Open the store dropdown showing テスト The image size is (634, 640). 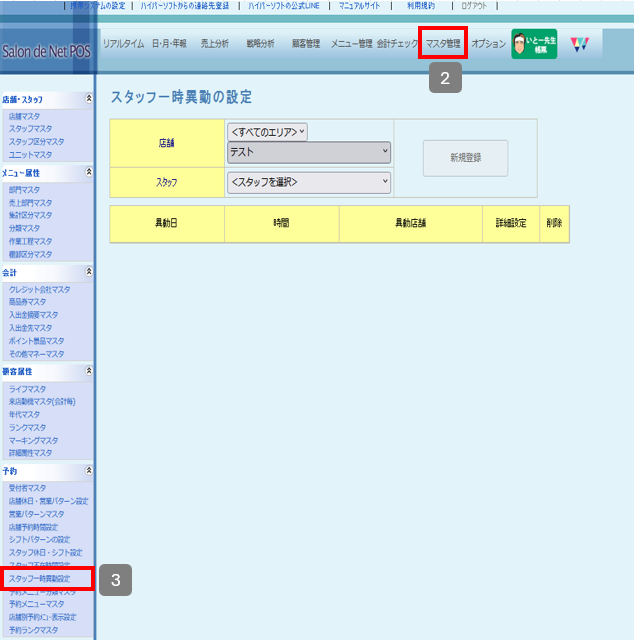point(309,152)
